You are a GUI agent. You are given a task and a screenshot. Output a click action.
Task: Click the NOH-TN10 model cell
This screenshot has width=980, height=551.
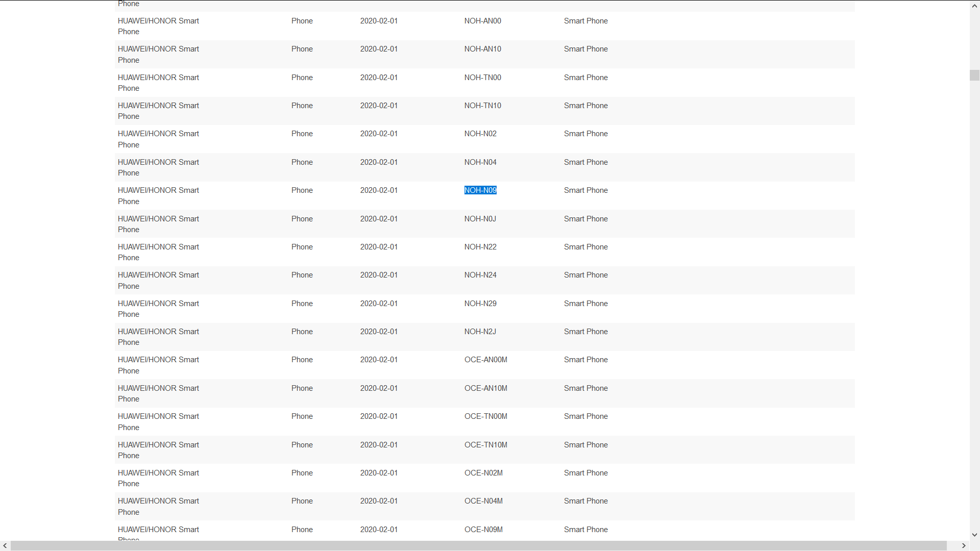(483, 106)
